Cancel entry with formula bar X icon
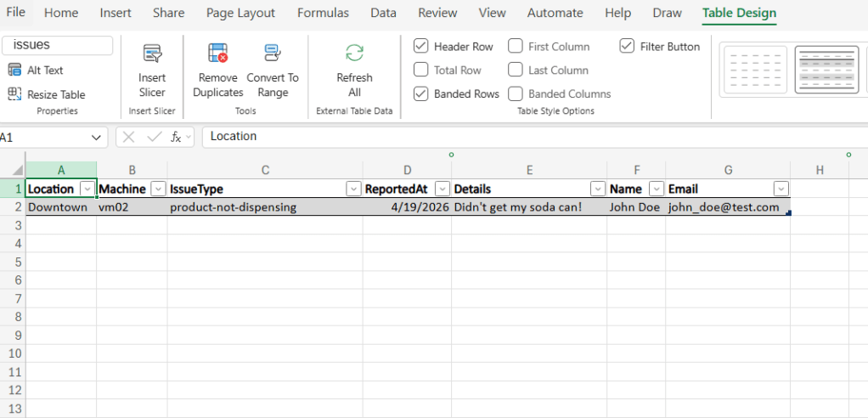 click(x=128, y=137)
